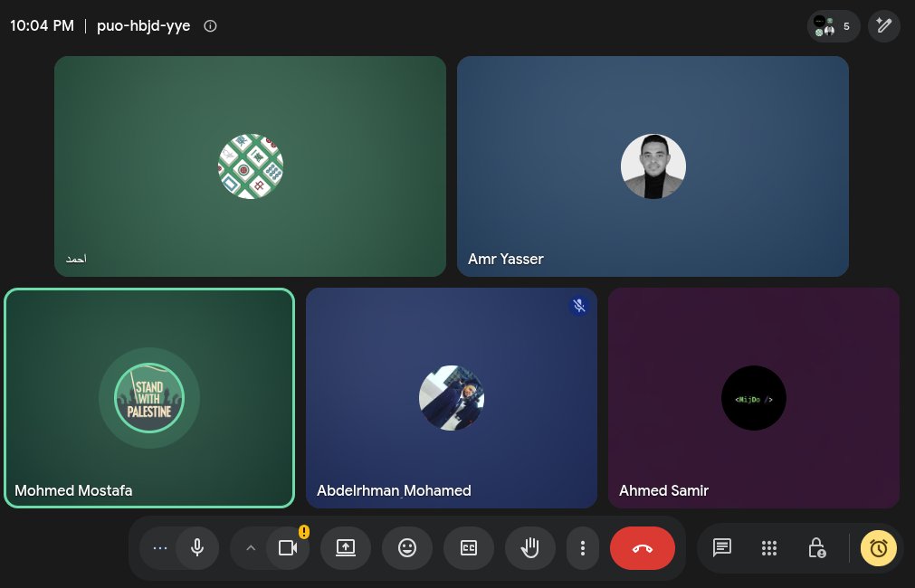The image size is (915, 588).
Task: Open the participants list showing 5
Action: (834, 26)
